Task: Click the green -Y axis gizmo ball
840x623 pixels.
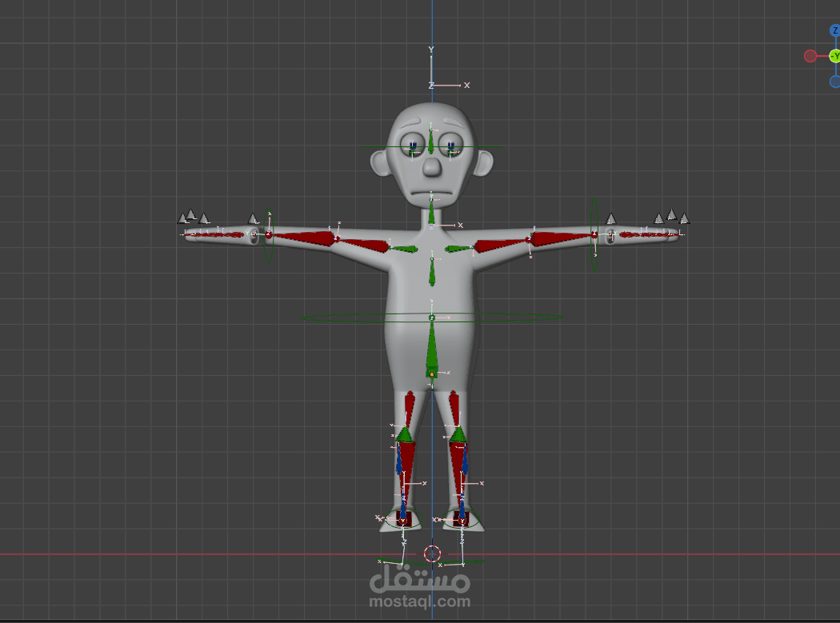Action: tap(834, 56)
